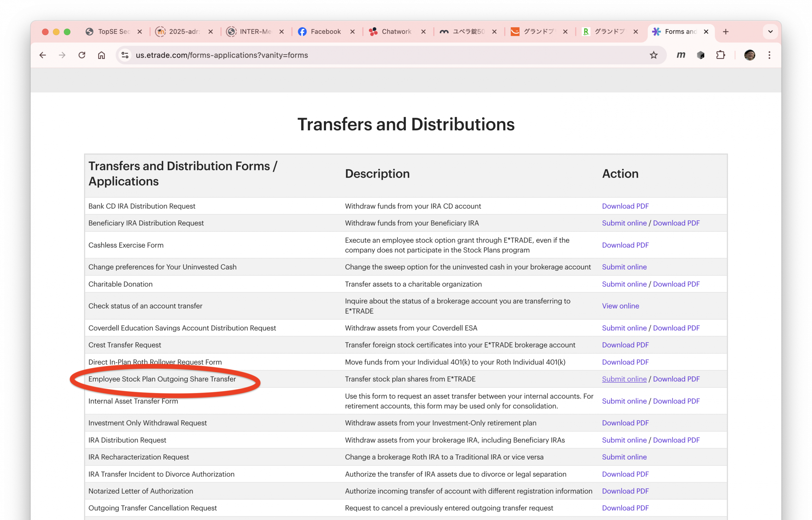Submit online for Employee Stock Plan transfer
This screenshot has width=812, height=520.
[x=624, y=379]
